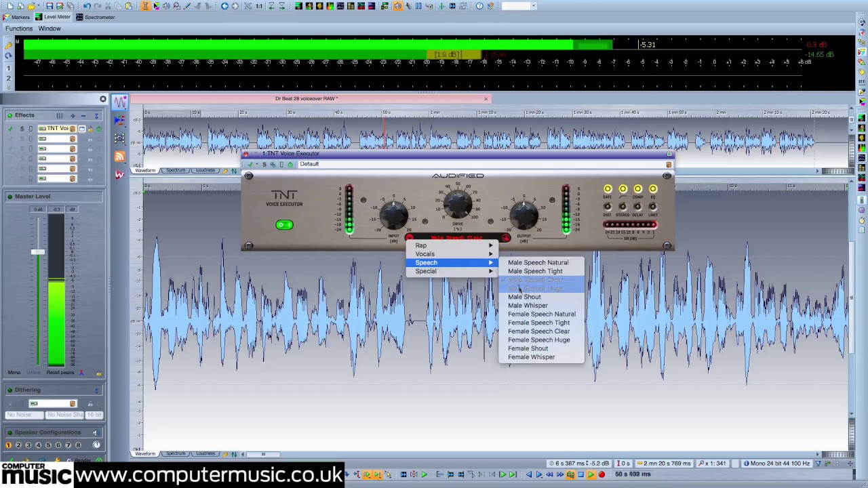868x488 pixels.
Task: Start recording with red record button
Action: (x=601, y=474)
